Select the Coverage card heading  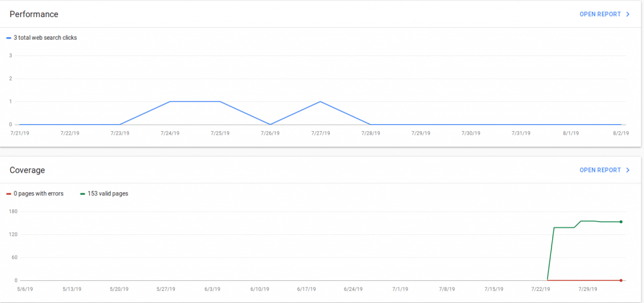[x=27, y=170]
